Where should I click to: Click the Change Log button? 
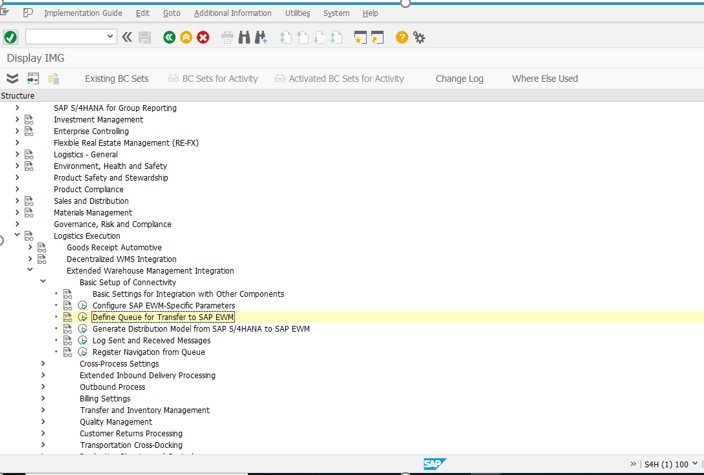click(459, 79)
